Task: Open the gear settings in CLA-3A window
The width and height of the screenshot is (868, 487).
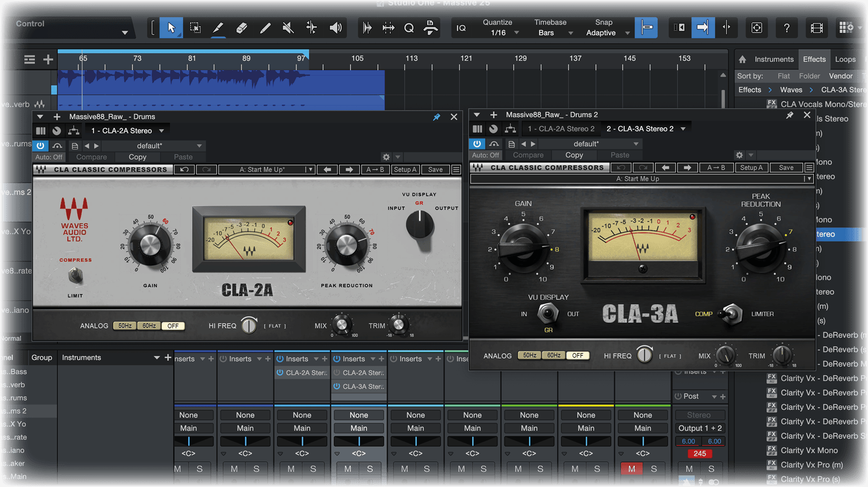Action: point(739,155)
